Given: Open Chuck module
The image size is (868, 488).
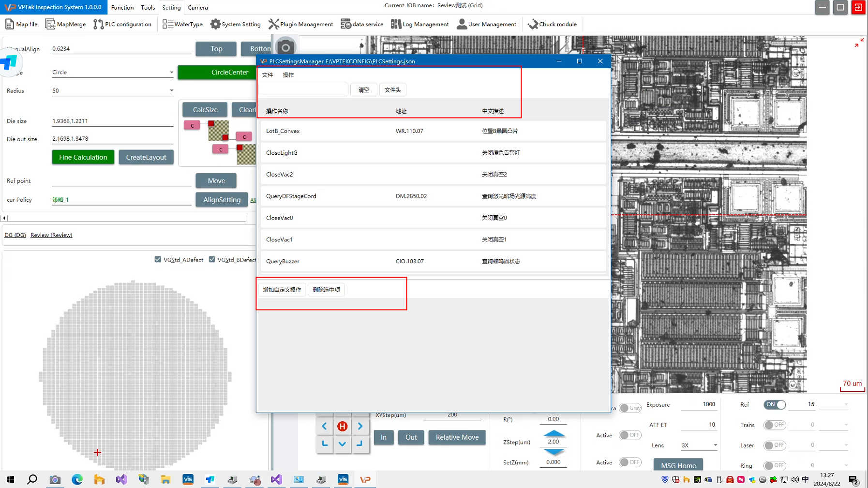Looking at the screenshot, I should click(552, 24).
